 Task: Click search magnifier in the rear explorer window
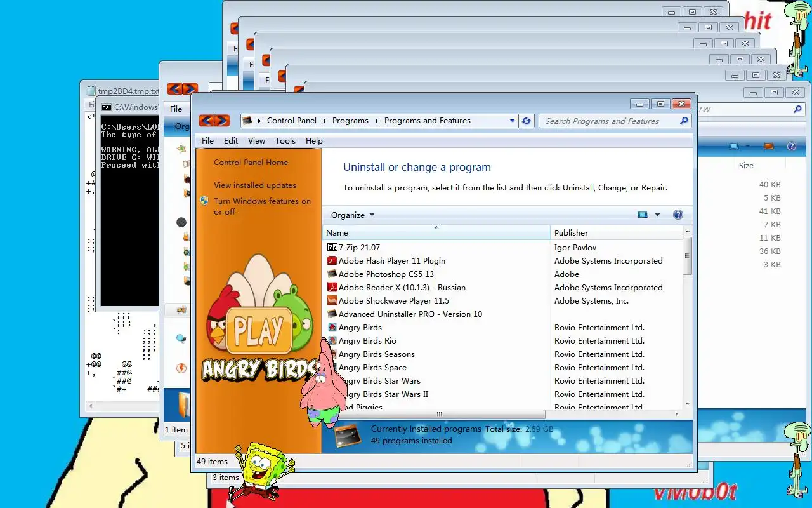point(797,109)
